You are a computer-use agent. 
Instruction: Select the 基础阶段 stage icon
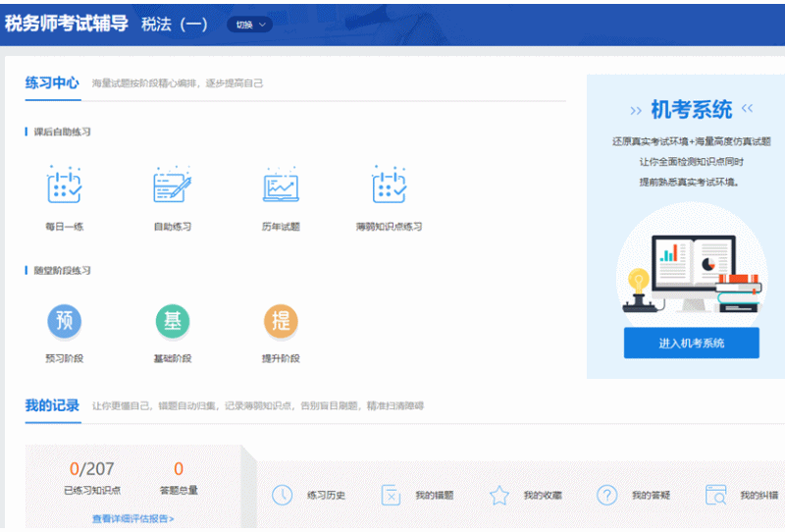[x=172, y=321]
